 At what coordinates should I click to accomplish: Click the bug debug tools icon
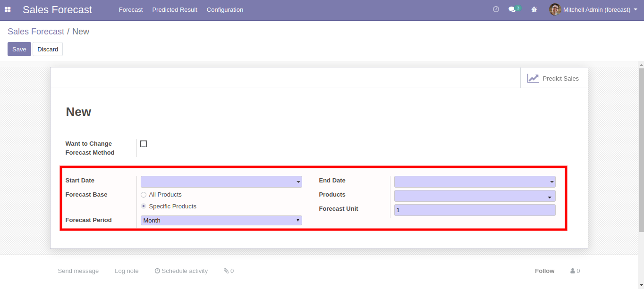pyautogui.click(x=534, y=9)
